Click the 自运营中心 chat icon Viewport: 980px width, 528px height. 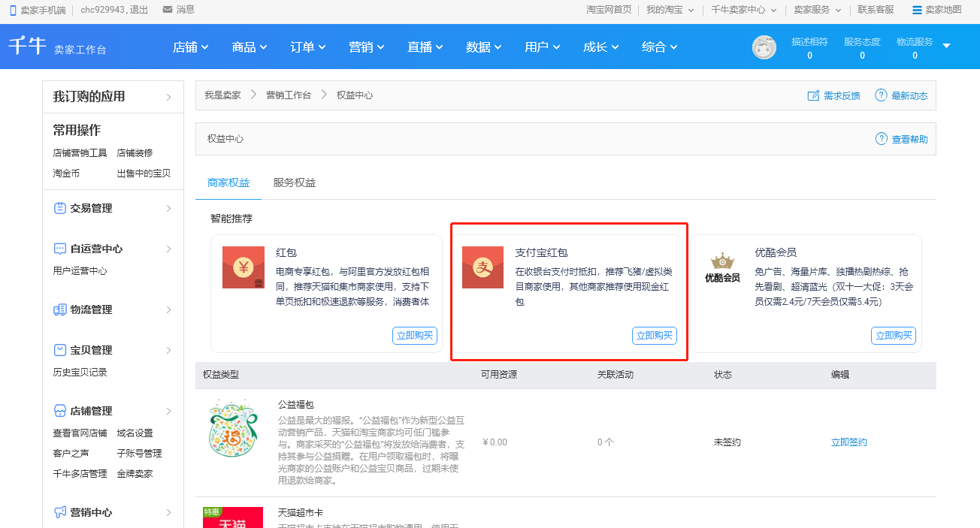60,249
